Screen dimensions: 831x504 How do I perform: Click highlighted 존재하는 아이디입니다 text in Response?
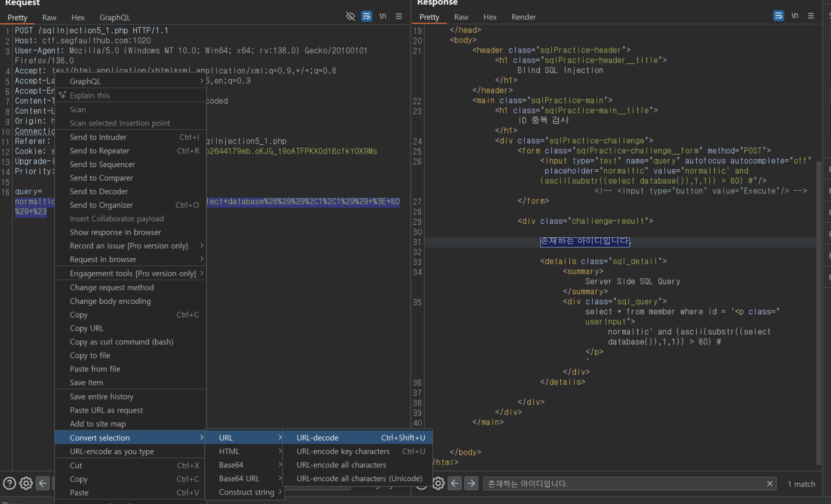(x=585, y=241)
